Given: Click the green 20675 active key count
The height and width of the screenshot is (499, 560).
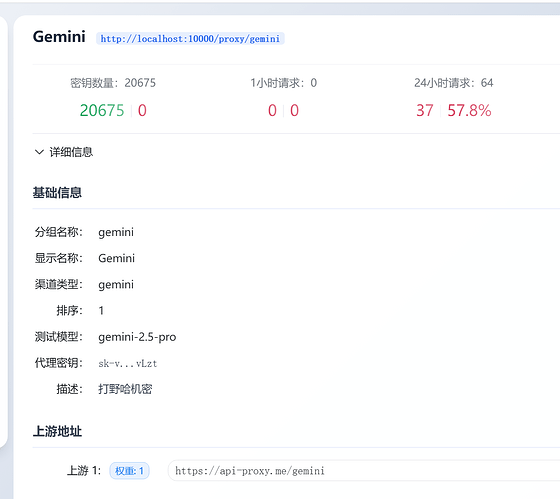Looking at the screenshot, I should tap(102, 110).
